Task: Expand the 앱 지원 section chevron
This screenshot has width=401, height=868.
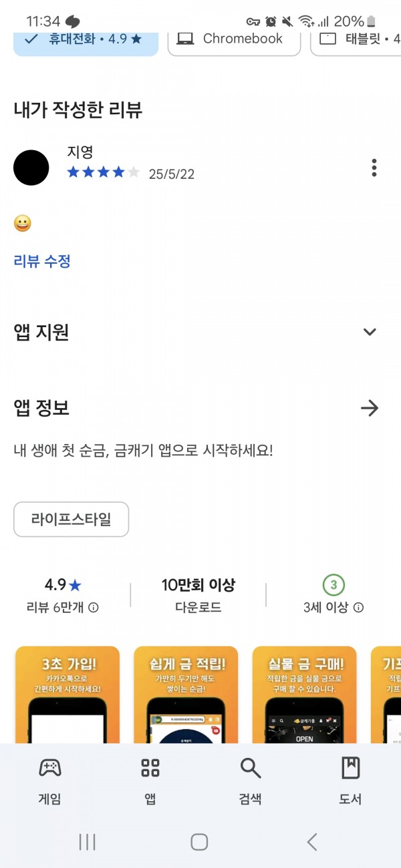Action: pyautogui.click(x=370, y=332)
